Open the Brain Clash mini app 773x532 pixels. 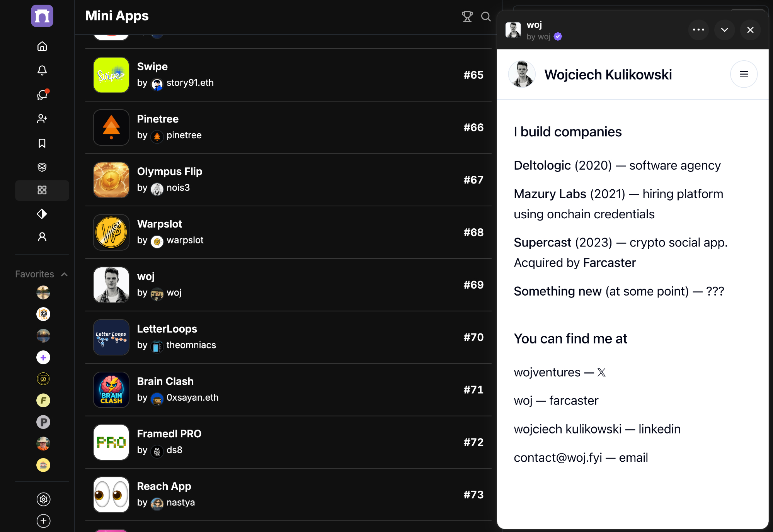pos(165,381)
